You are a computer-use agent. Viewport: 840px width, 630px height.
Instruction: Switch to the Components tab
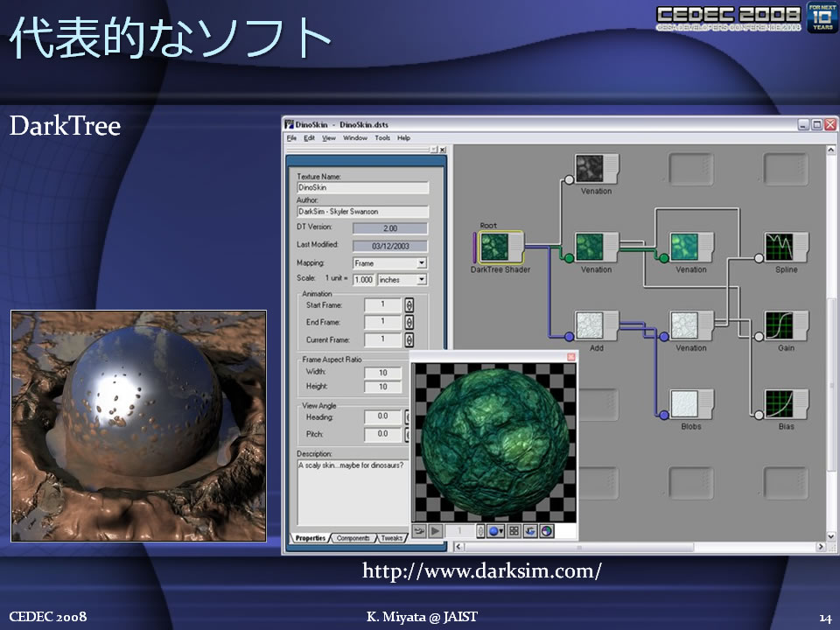[353, 538]
